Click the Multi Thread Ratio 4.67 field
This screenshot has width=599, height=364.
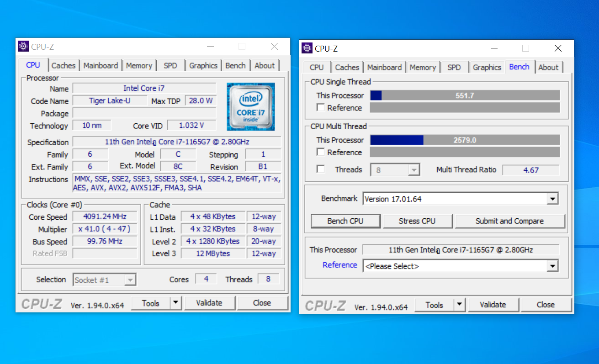531,170
